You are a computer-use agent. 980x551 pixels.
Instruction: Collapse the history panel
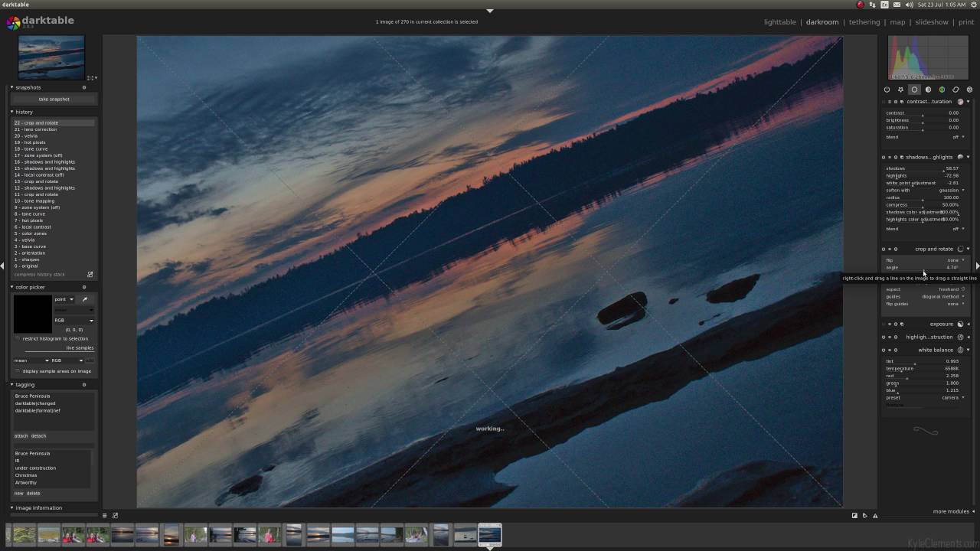(x=12, y=112)
